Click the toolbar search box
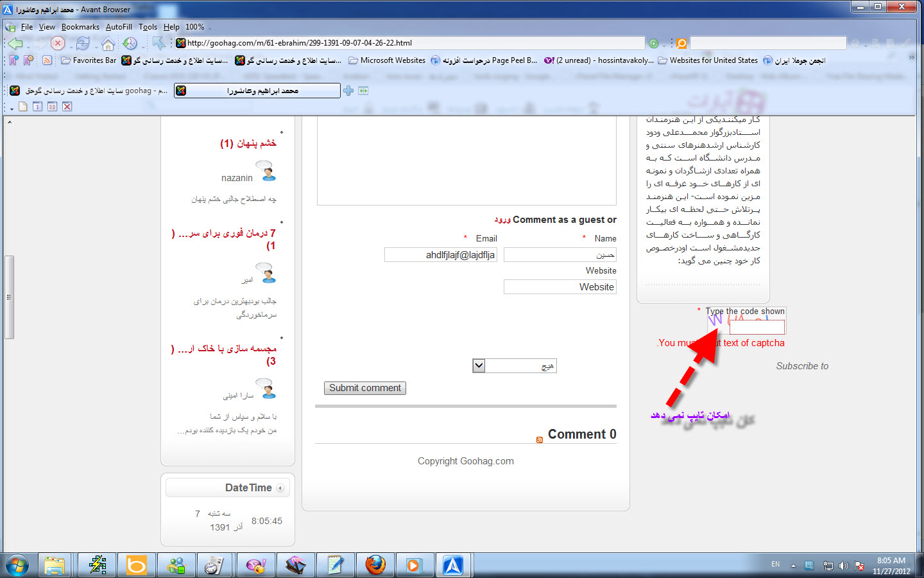The image size is (924, 578). (x=768, y=43)
